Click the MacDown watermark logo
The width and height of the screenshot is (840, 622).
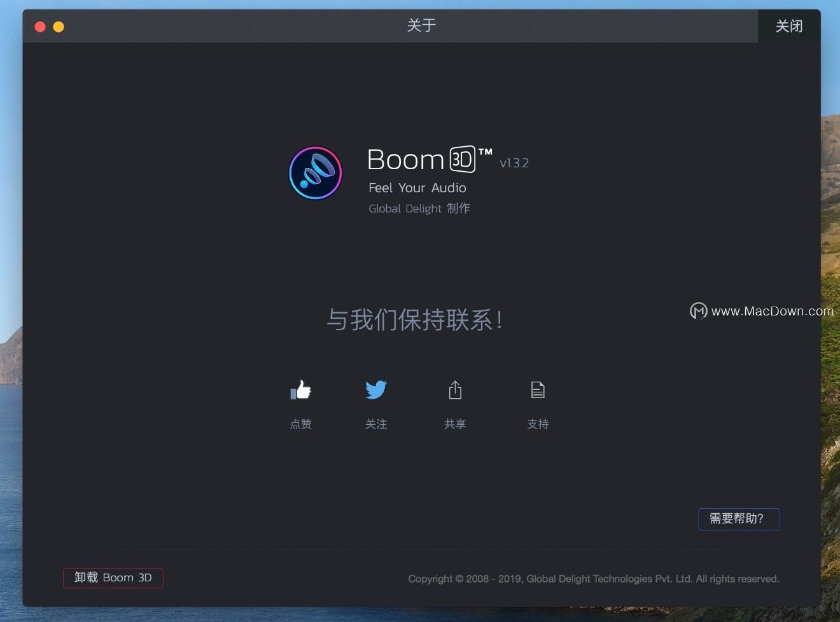point(697,311)
